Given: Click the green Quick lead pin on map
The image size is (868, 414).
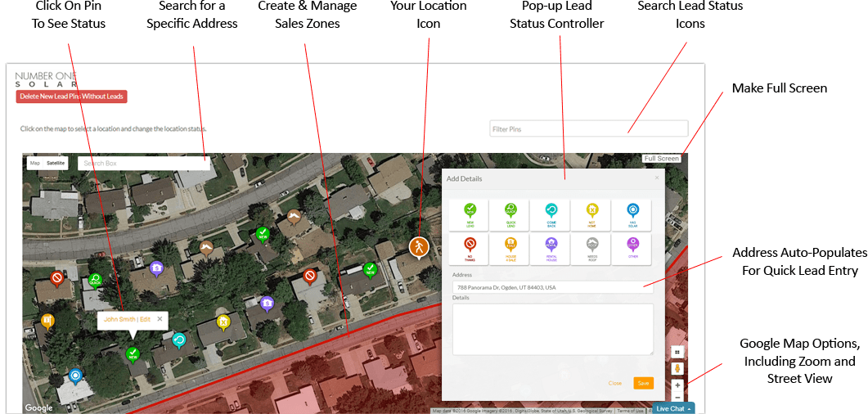Looking at the screenshot, I should point(95,281).
